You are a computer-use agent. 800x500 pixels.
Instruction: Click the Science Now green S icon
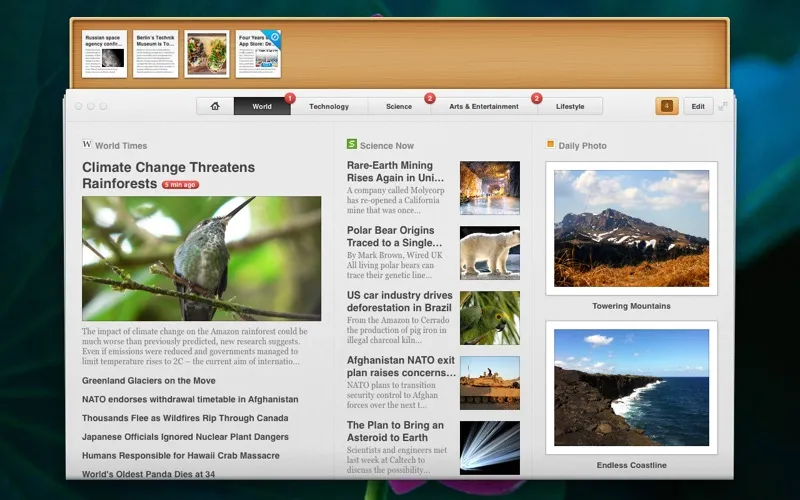[352, 144]
